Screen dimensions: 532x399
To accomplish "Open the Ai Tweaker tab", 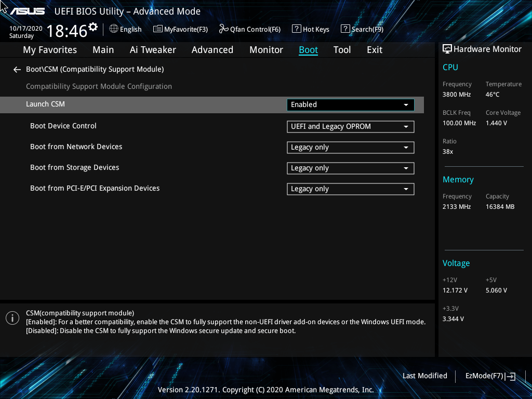I will tap(153, 50).
